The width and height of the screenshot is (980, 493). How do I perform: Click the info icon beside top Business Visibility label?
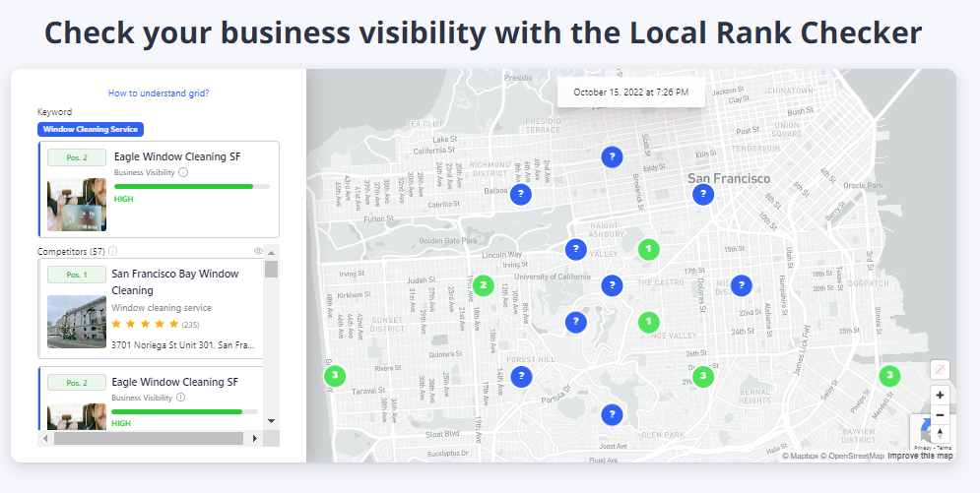click(x=183, y=172)
